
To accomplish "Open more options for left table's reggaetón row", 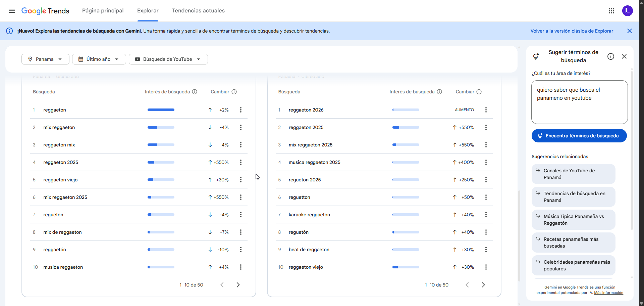I will pyautogui.click(x=241, y=250).
